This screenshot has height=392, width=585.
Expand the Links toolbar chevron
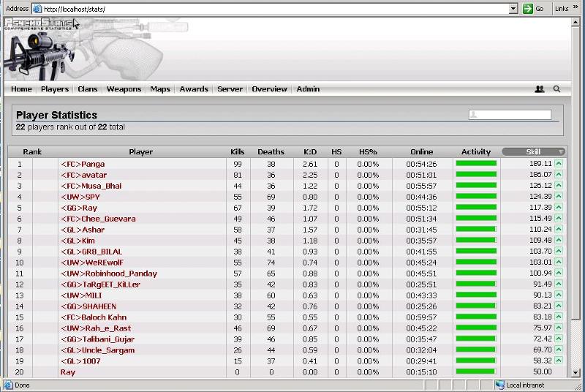point(575,7)
